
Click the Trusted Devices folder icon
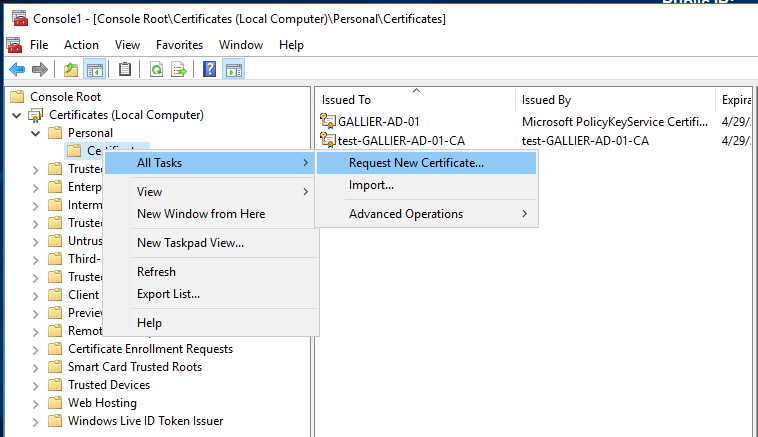coord(55,385)
